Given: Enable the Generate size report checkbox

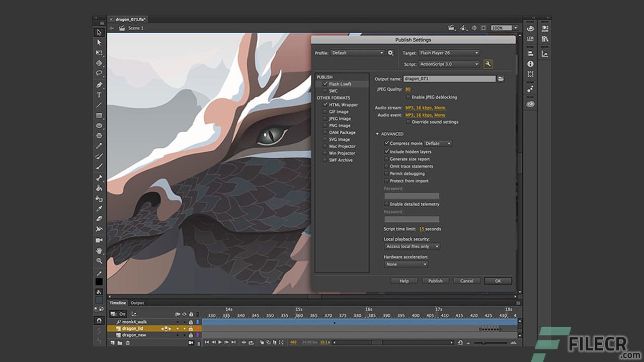Looking at the screenshot, I should point(386,159).
